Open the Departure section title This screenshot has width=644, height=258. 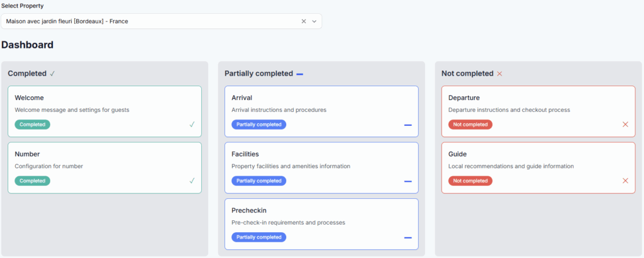464,98
